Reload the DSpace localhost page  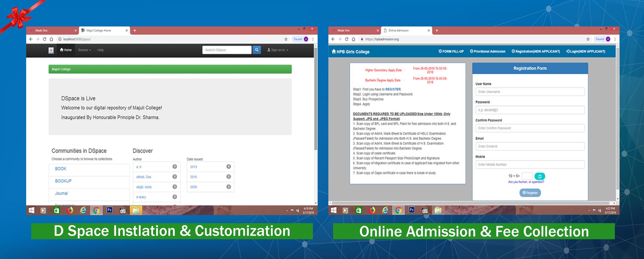tap(44, 39)
